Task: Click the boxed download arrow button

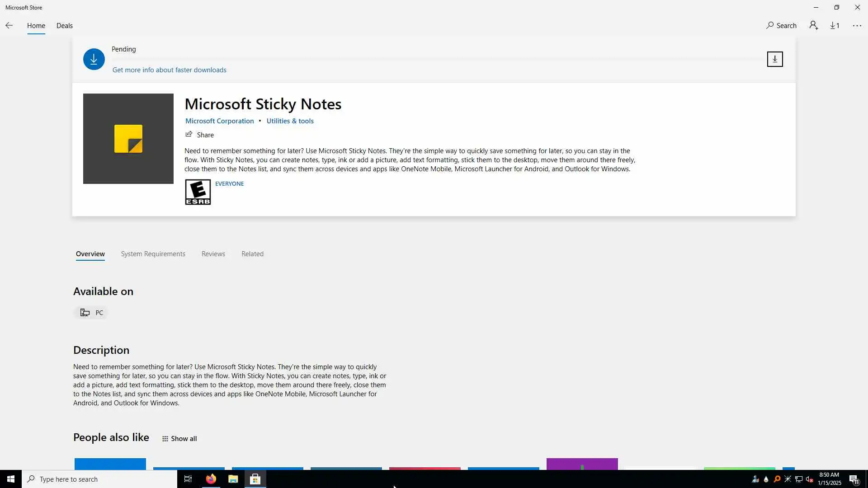Action: (x=774, y=59)
